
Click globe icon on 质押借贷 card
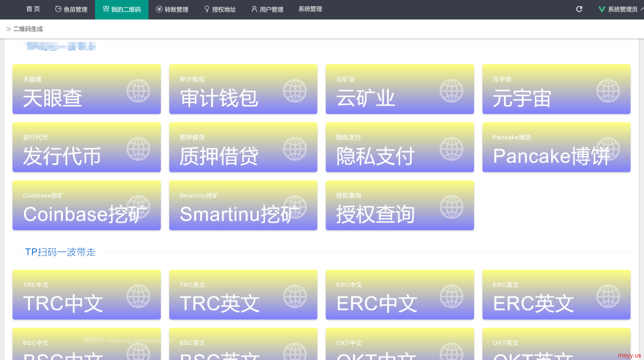(295, 149)
